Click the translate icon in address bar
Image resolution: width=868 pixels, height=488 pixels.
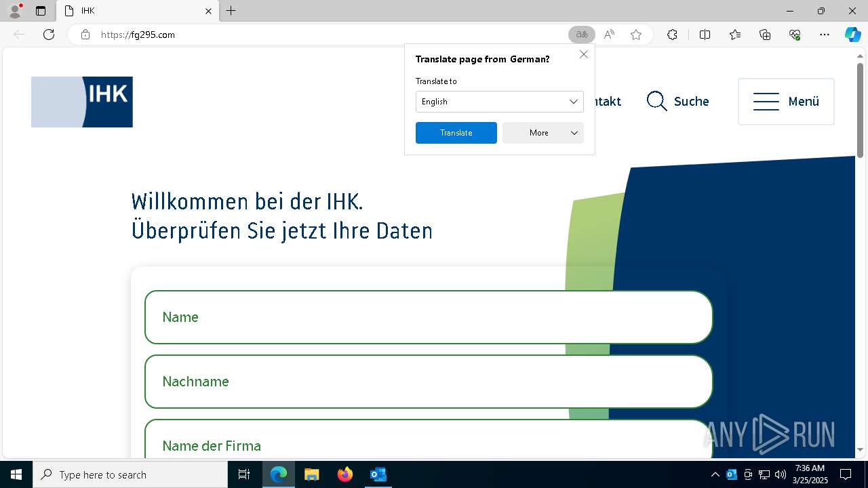(x=581, y=35)
